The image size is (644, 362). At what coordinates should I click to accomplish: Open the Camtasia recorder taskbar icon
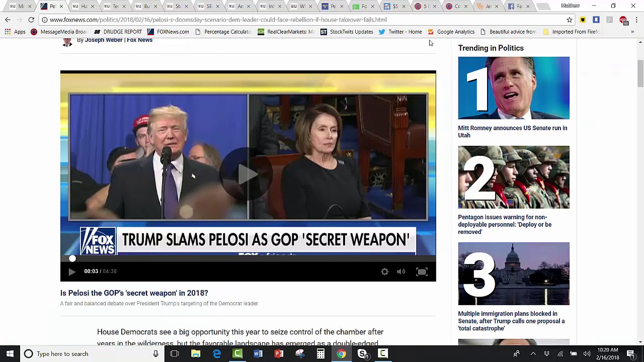(383, 354)
